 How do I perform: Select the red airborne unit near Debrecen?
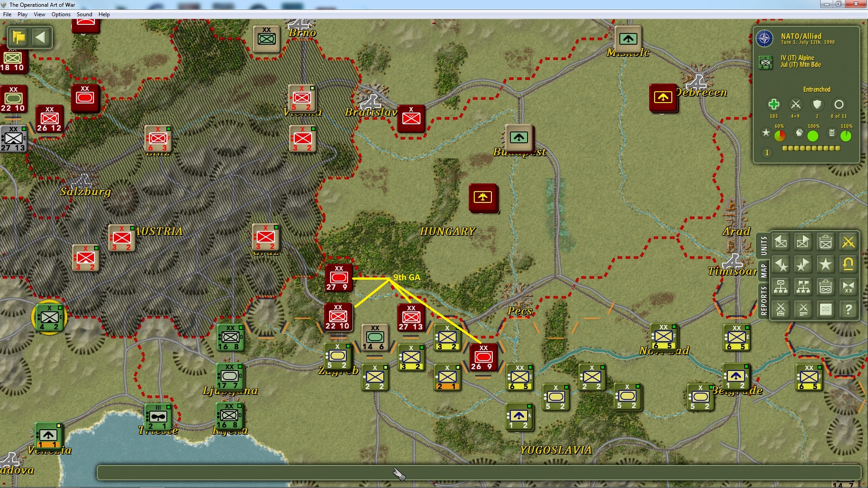pyautogui.click(x=663, y=98)
